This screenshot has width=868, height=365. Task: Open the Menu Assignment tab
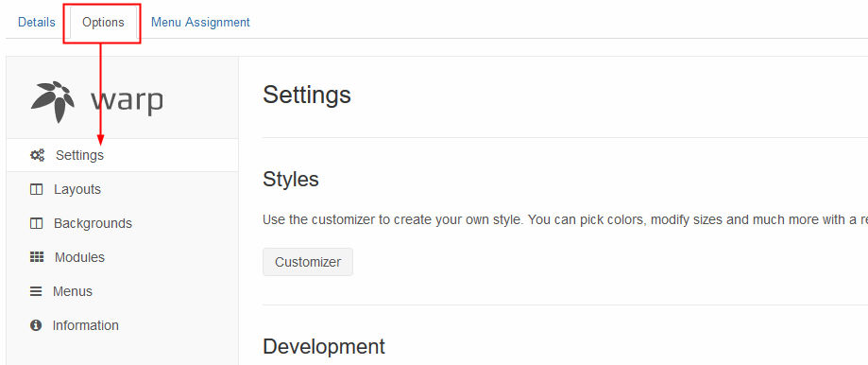pos(200,22)
